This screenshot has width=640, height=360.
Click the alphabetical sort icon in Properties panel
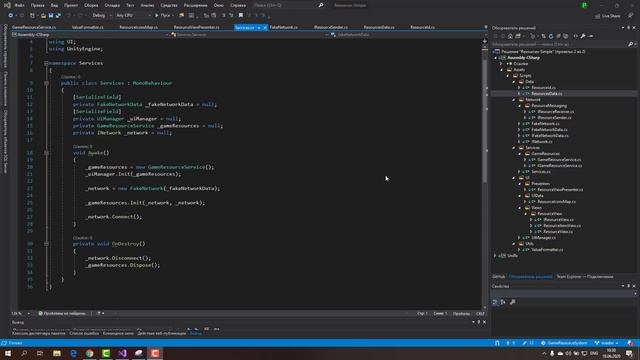[x=503, y=302]
